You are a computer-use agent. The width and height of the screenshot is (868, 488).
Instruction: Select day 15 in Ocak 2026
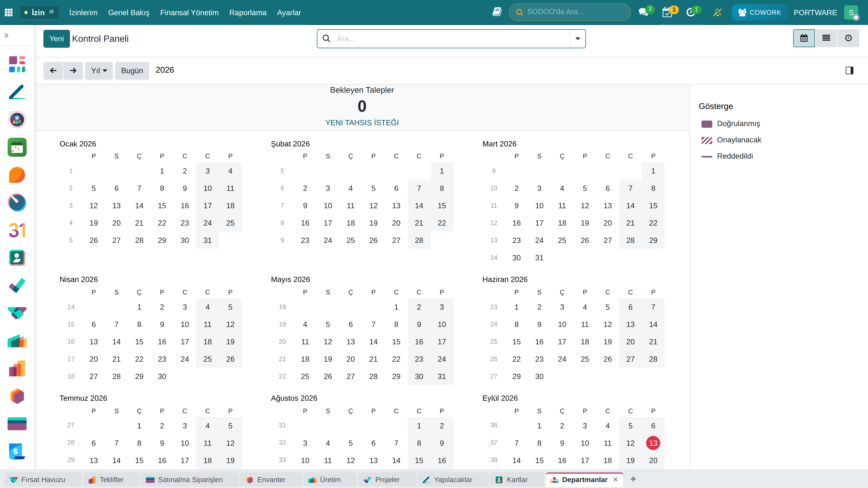click(162, 206)
